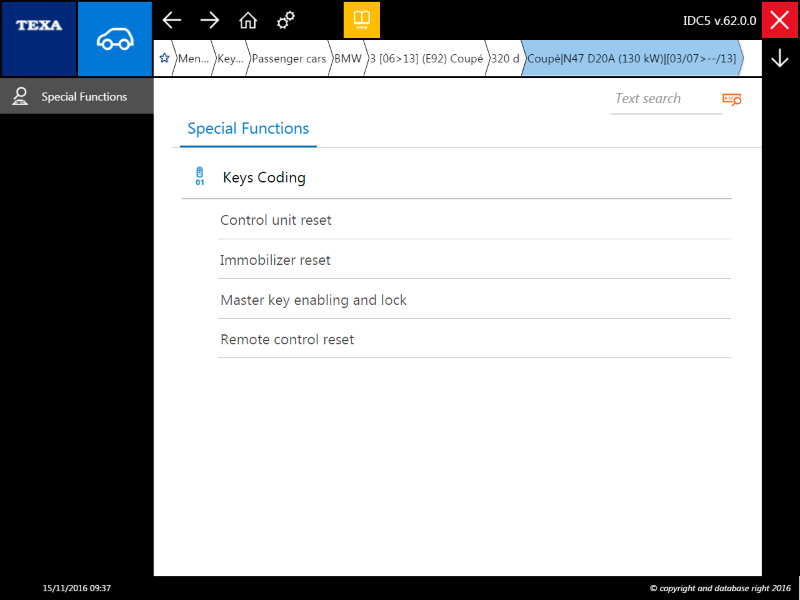This screenshot has width=800, height=600.
Task: Click the Keys Coding key icon
Action: point(199,176)
